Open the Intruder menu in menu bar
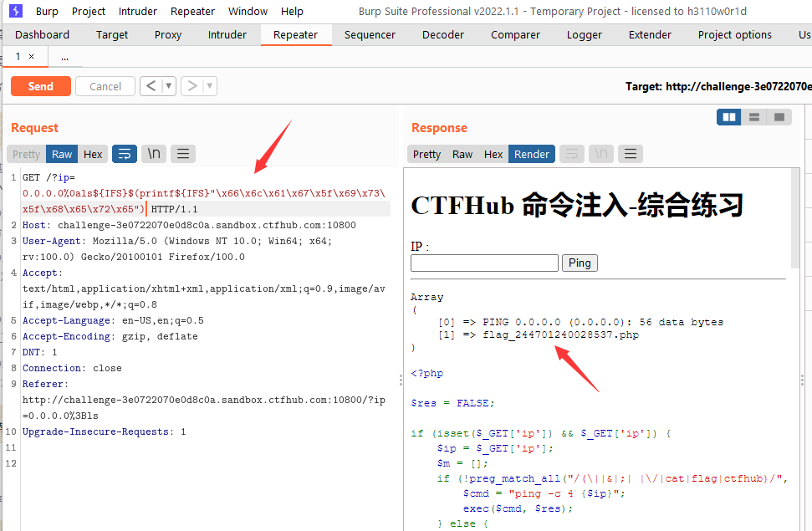 [138, 12]
